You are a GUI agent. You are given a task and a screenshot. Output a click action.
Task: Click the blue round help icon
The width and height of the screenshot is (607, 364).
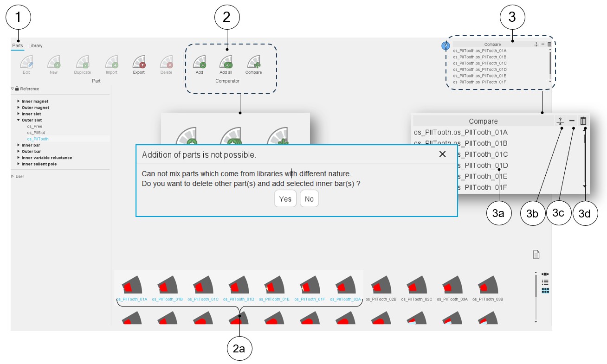point(446,45)
